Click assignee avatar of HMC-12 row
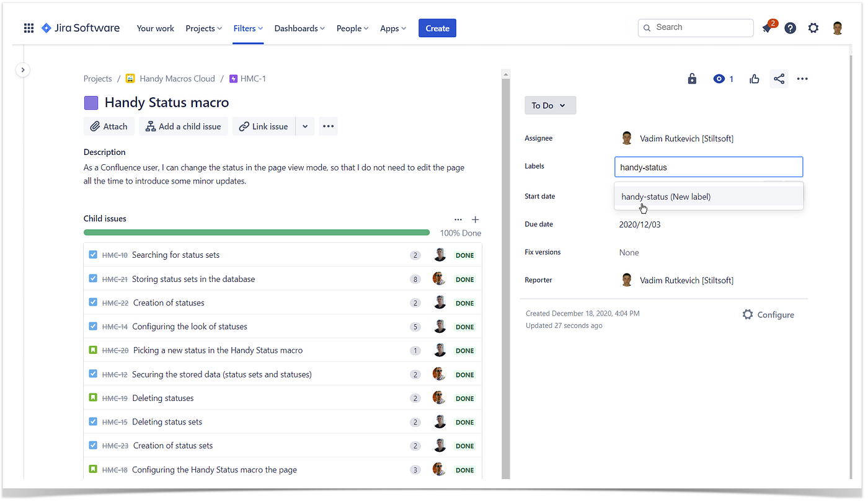The height and width of the screenshot is (502, 868). coord(439,374)
